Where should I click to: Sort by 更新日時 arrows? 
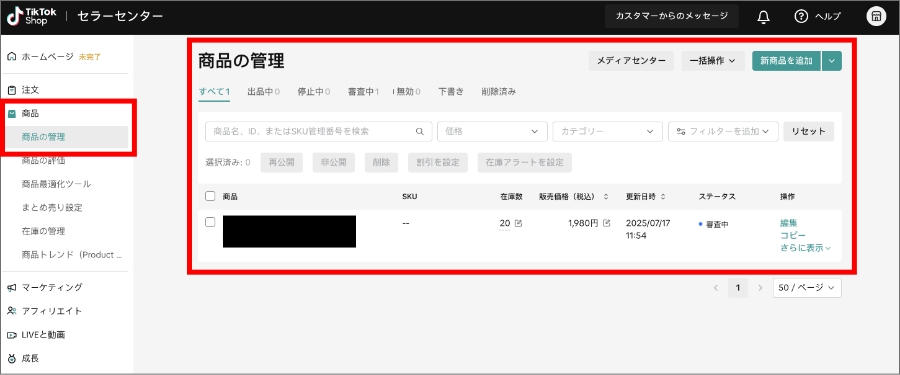point(663,196)
